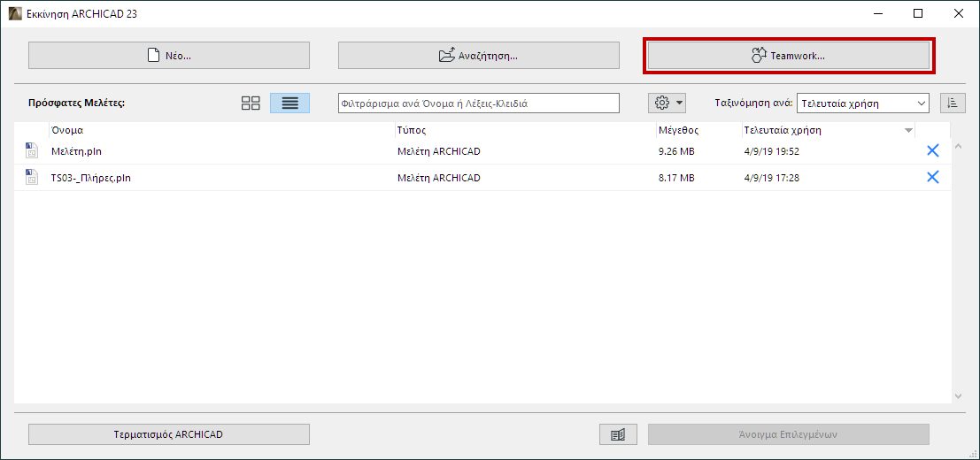The height and width of the screenshot is (460, 980).
Task: Sort by the Μέγεθος column header
Action: point(679,130)
